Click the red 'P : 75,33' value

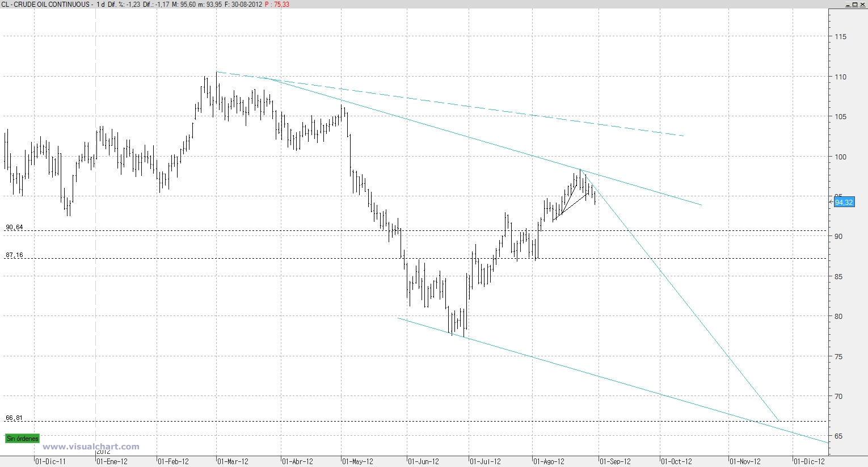(277, 5)
